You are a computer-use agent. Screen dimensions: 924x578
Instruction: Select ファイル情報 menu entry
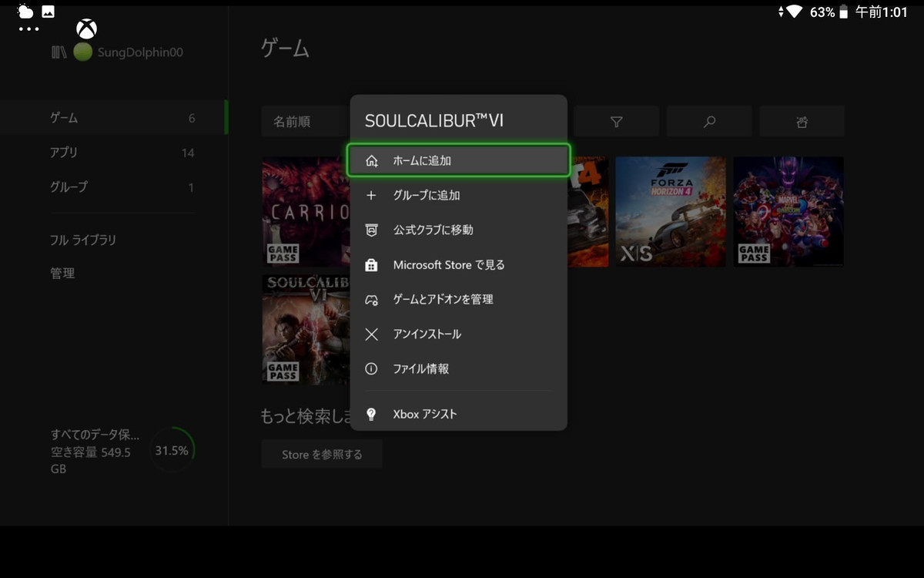459,369
